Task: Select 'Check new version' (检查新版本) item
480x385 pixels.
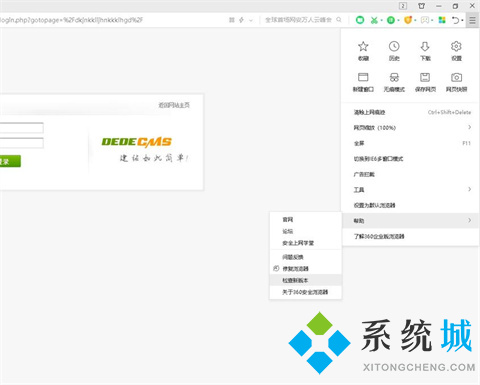Action: coord(305,280)
